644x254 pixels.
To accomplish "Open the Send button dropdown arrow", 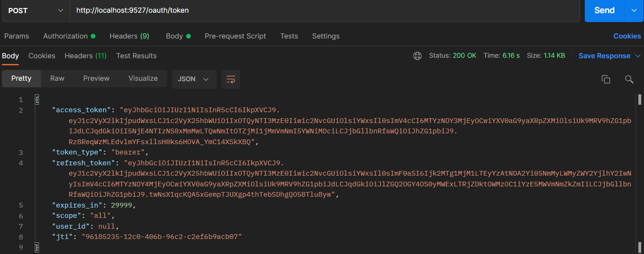I will pos(634,10).
